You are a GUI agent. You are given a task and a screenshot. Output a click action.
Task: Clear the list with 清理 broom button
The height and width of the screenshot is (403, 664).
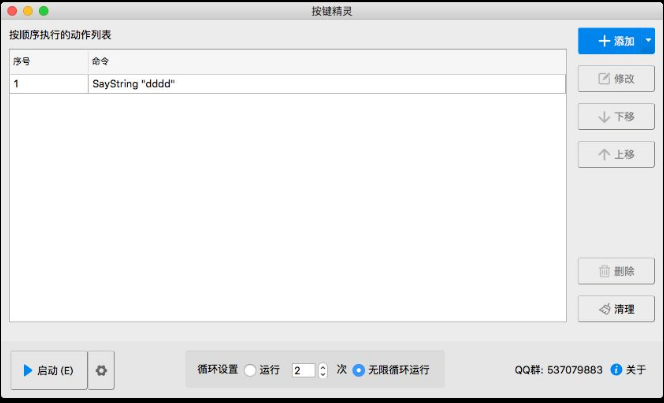pos(616,308)
